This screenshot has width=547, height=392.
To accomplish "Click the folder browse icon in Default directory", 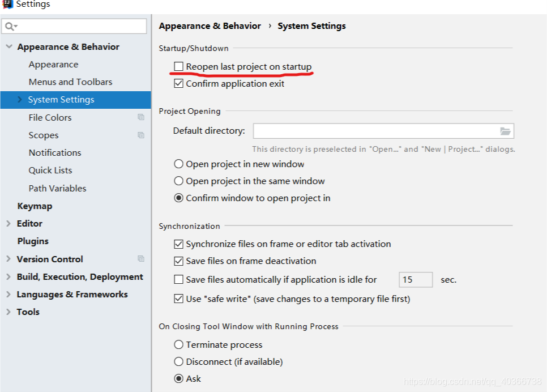I will coord(505,131).
